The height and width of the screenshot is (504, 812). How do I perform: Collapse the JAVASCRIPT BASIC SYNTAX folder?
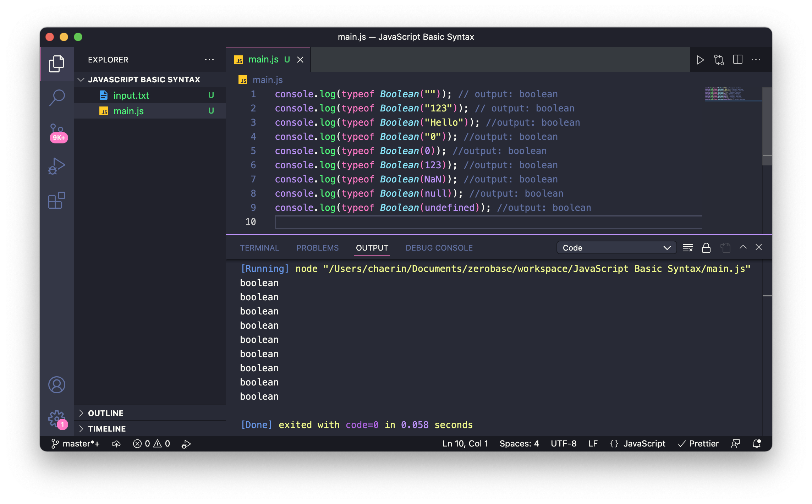coord(144,80)
